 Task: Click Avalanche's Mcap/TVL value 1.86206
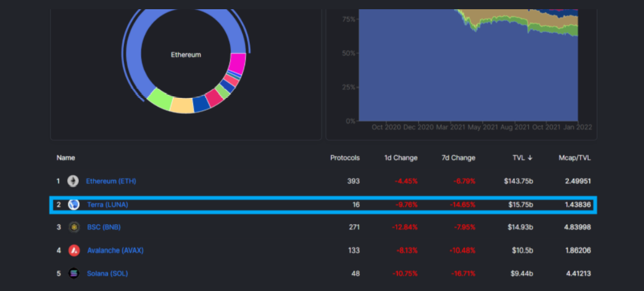click(x=578, y=251)
